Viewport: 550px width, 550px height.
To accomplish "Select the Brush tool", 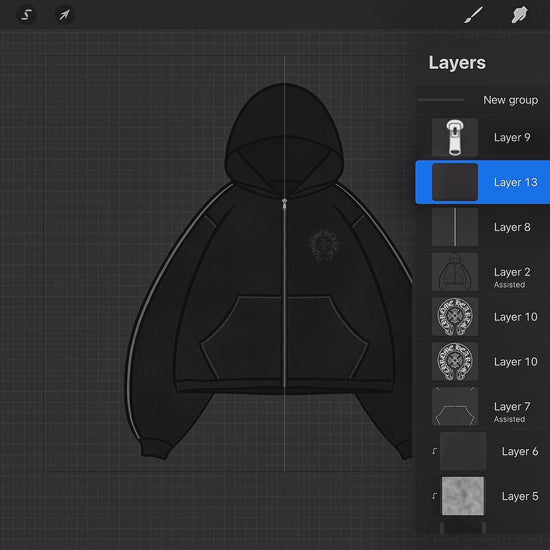I will tap(474, 15).
